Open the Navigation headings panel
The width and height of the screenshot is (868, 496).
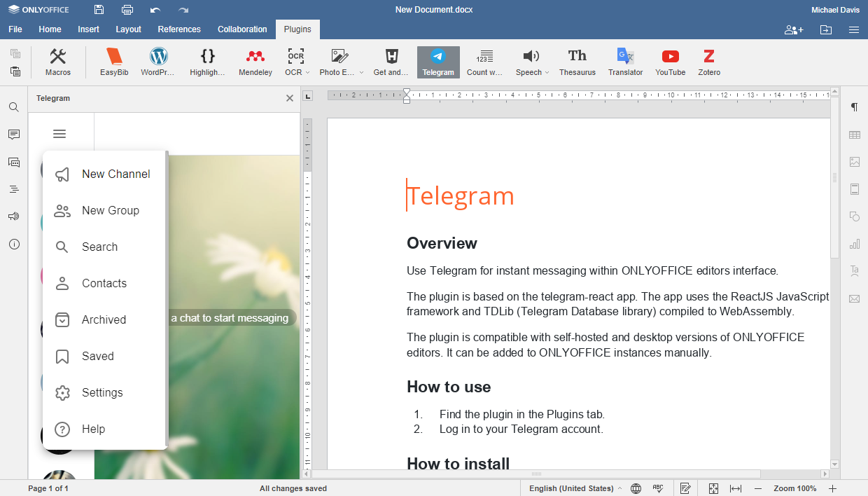coord(14,189)
